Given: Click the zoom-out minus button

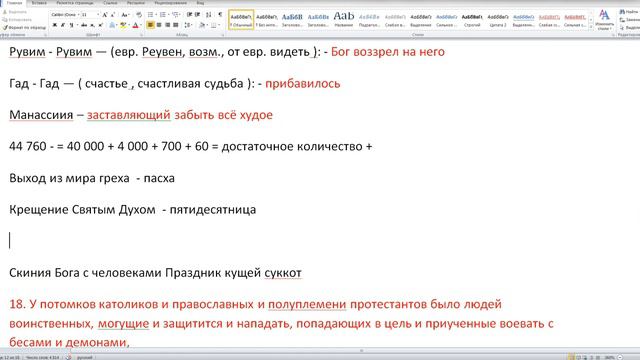Looking at the screenshot, I should [x=620, y=358].
